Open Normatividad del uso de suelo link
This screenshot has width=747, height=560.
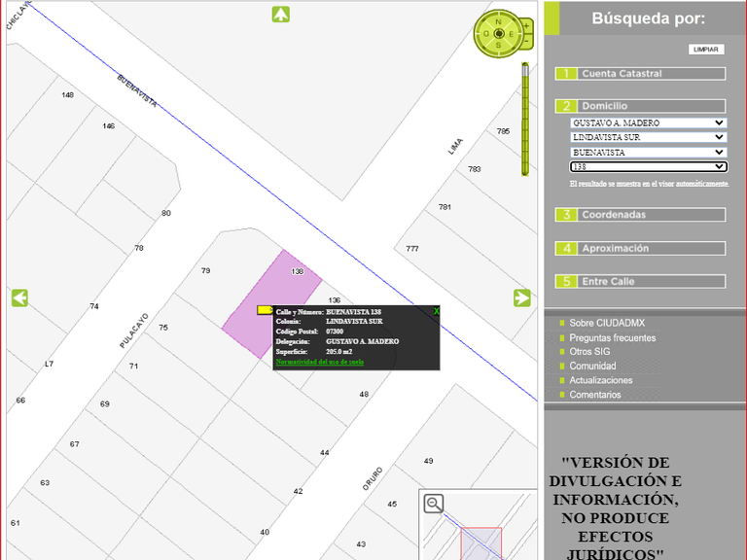click(319, 361)
